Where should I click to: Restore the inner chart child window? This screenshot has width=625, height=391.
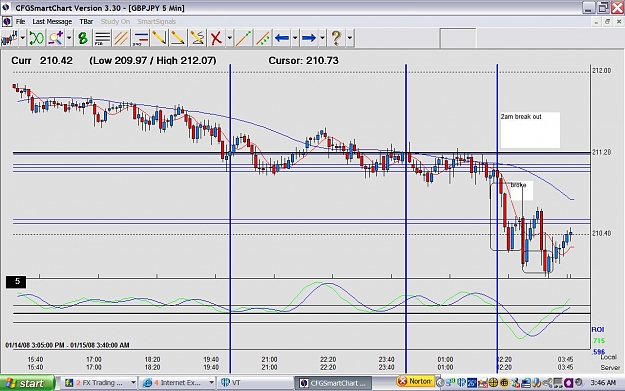pyautogui.click(x=607, y=22)
